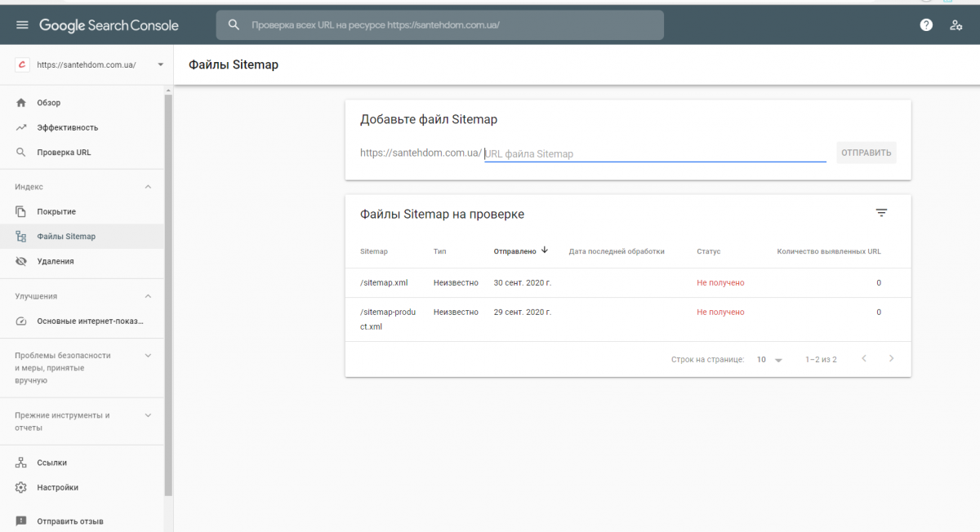The image size is (980, 532).
Task: Click the Эффективность trend icon
Action: tap(21, 127)
